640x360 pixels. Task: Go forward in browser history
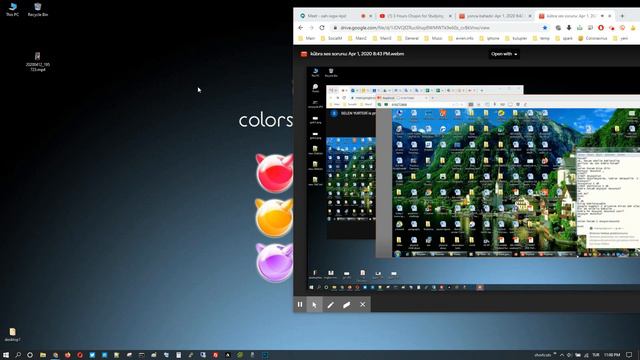click(311, 28)
